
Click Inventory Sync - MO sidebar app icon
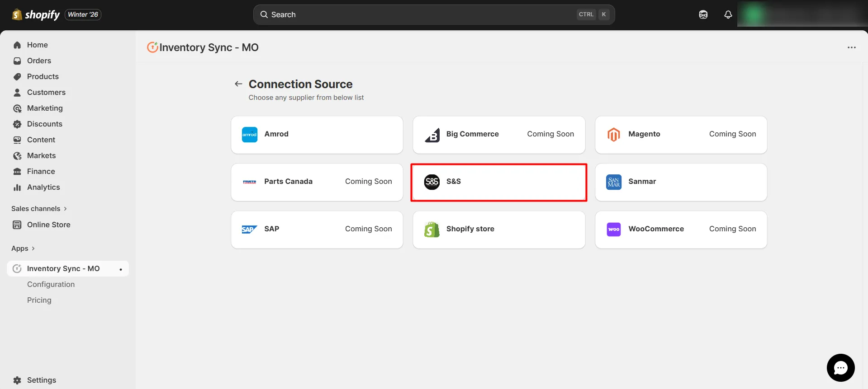(17, 268)
